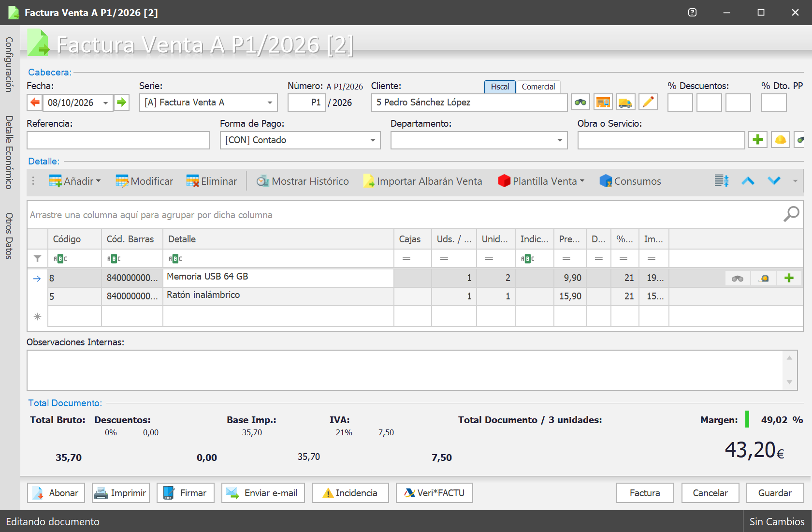The width and height of the screenshot is (812, 532).
Task: Switch to the Comercial tab
Action: (x=538, y=87)
